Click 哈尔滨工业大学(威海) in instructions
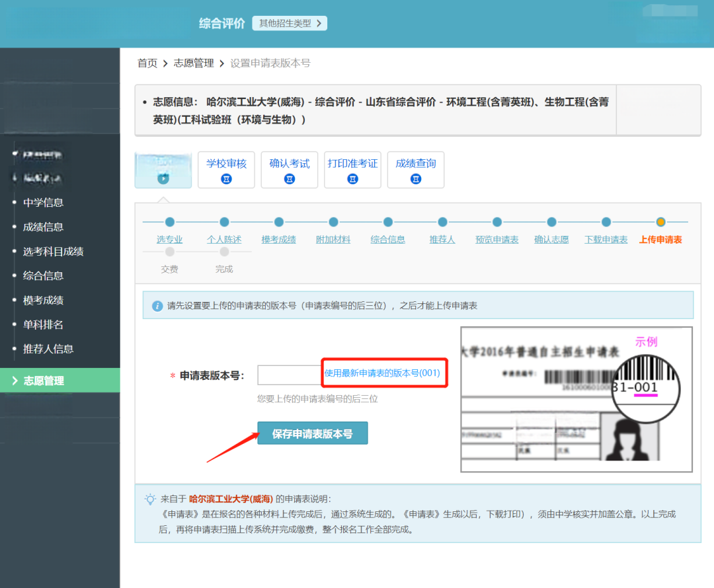This screenshot has width=714, height=588. [x=231, y=499]
